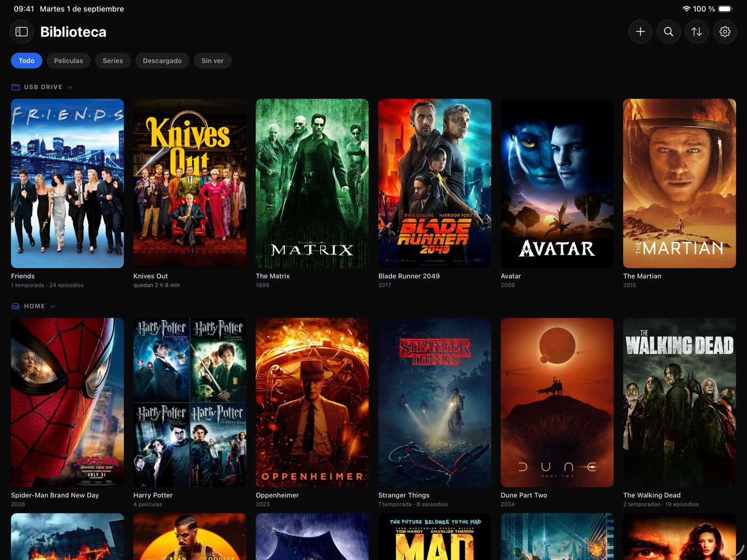
Task: Open the Friends poster
Action: [67, 183]
